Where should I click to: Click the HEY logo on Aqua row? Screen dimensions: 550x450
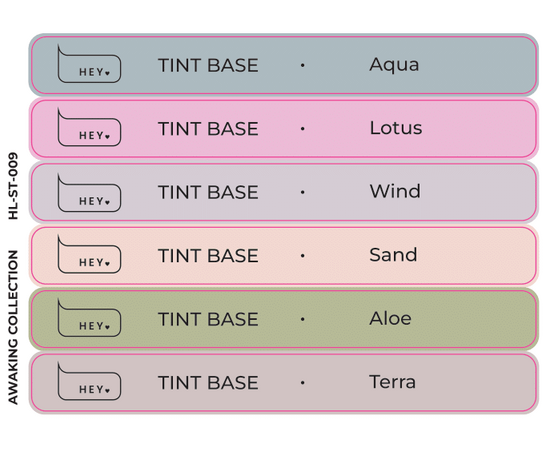89,64
